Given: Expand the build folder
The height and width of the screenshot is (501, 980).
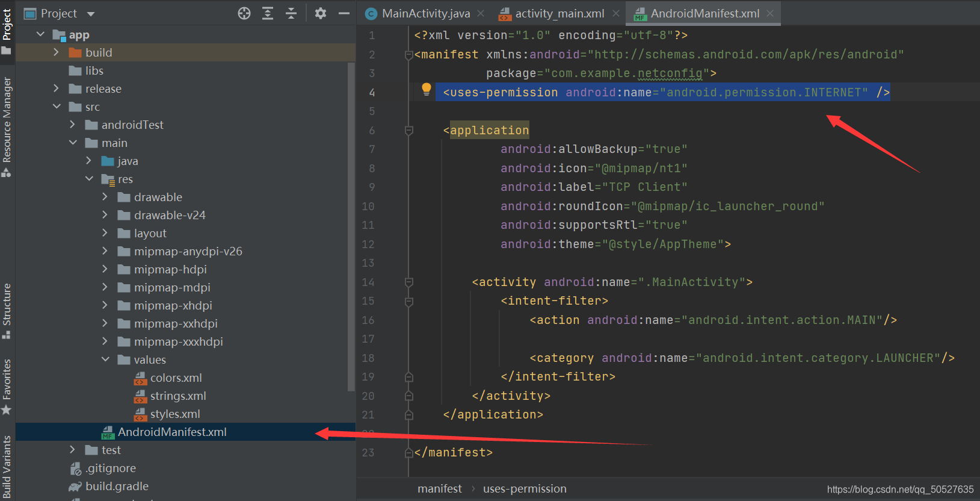Looking at the screenshot, I should (56, 52).
